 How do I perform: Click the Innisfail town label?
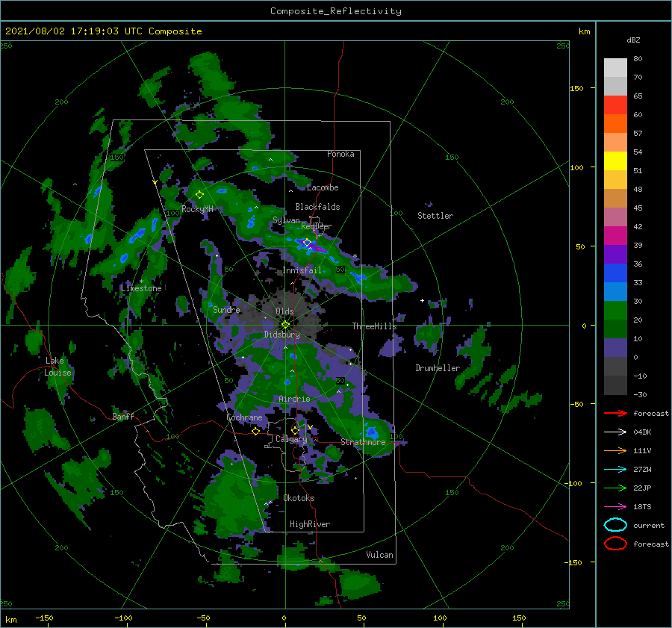coord(302,270)
